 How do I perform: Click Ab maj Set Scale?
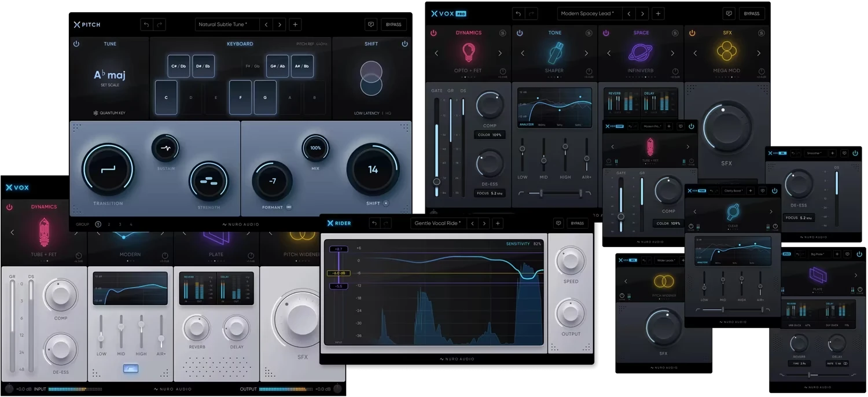(x=110, y=78)
